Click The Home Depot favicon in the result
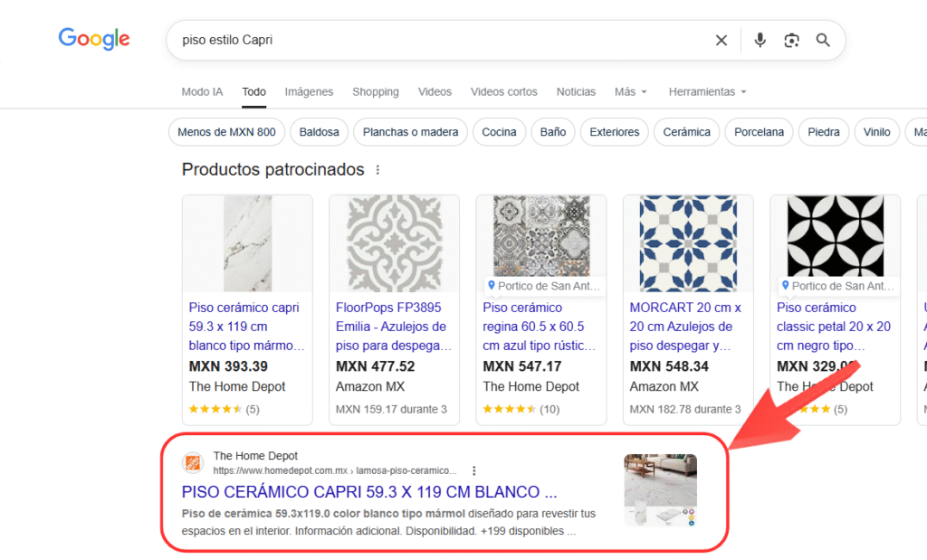Viewport: 927px width, 560px height. 193,462
